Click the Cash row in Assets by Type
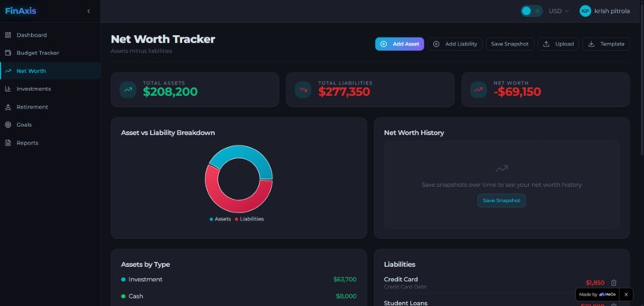The image size is (644, 306). tap(239, 296)
